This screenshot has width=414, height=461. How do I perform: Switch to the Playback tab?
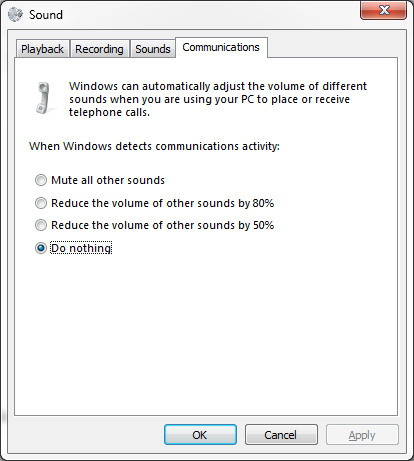42,49
